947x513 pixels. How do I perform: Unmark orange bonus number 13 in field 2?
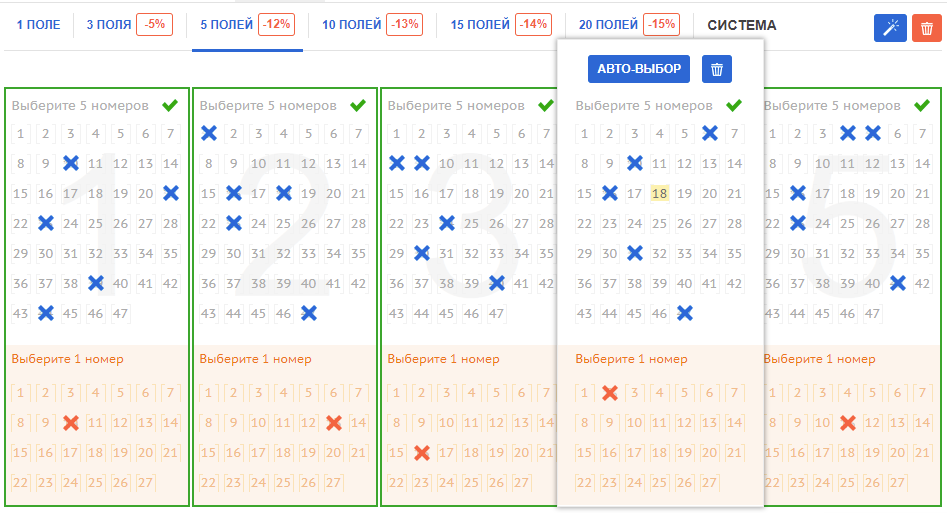(334, 422)
